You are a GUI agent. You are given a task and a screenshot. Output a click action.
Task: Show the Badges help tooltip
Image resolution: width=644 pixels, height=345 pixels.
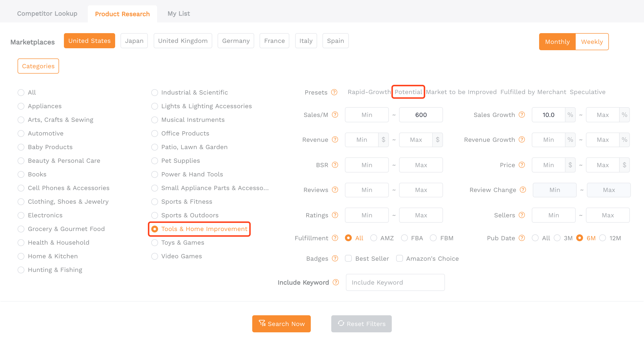(x=335, y=259)
